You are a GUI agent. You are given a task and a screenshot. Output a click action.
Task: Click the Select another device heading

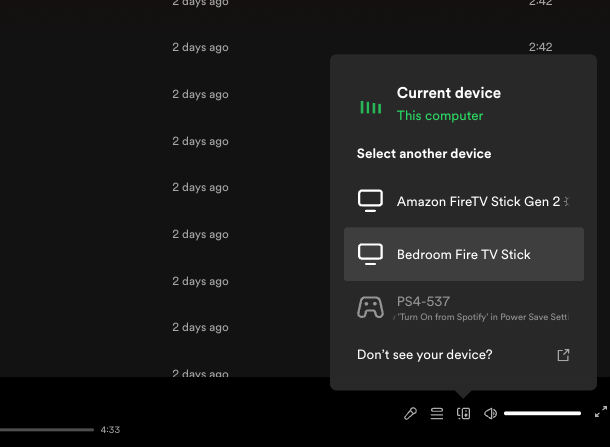(x=424, y=154)
